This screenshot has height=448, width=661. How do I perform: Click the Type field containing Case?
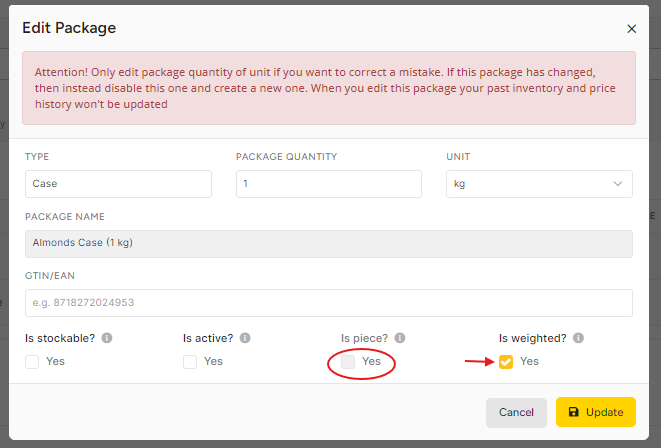(x=118, y=184)
